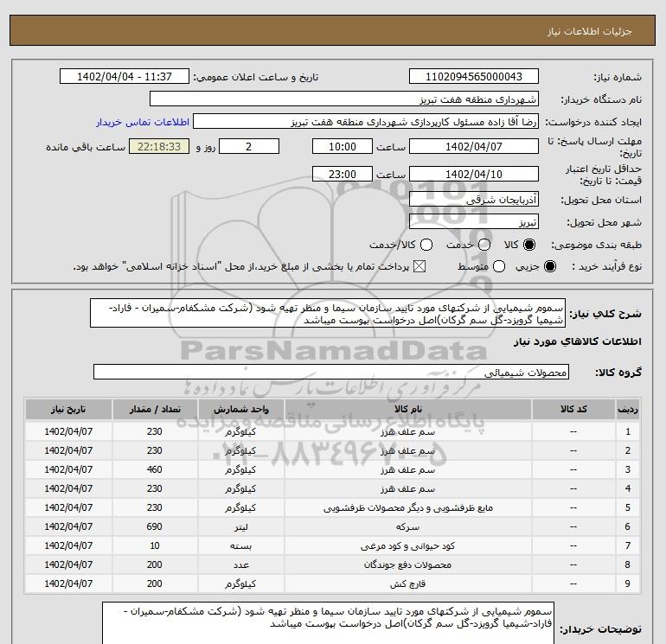666x644 pixels.
Task: Click the کد کالا column header
Action: coord(573,409)
